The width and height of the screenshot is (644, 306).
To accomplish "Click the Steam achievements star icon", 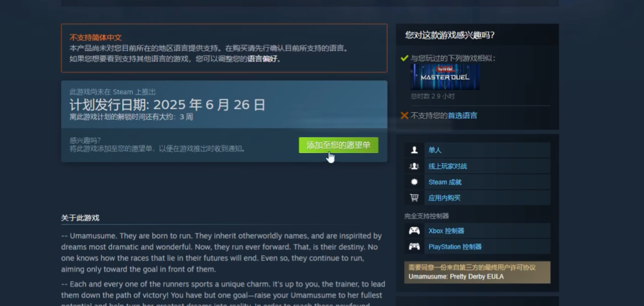I will (x=414, y=182).
